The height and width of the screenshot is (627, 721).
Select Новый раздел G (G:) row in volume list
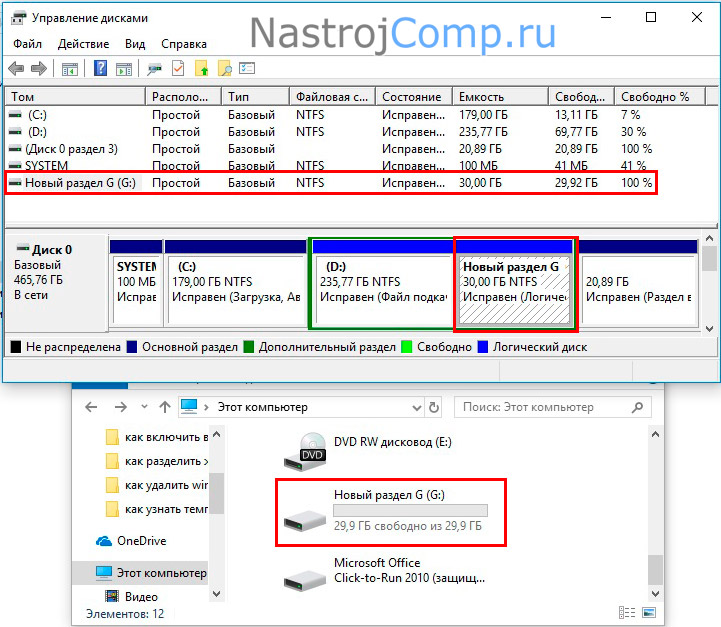[x=331, y=183]
